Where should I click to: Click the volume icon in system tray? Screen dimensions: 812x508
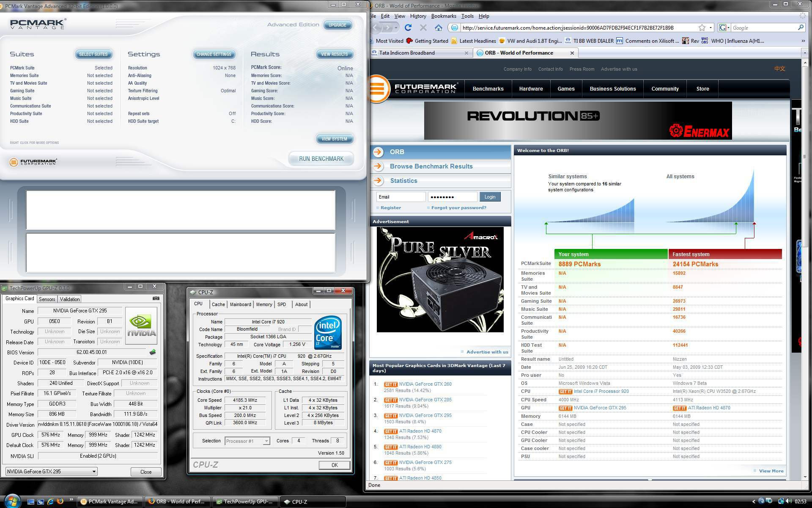[x=788, y=502]
